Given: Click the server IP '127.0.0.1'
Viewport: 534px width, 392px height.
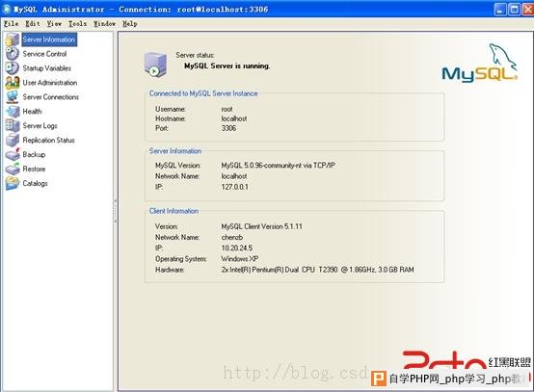Looking at the screenshot, I should [234, 187].
